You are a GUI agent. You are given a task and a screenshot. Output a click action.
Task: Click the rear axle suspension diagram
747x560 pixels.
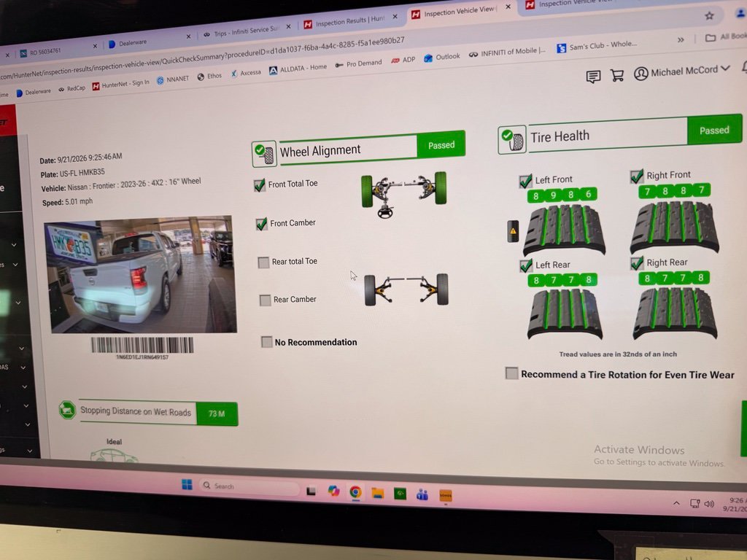(406, 289)
